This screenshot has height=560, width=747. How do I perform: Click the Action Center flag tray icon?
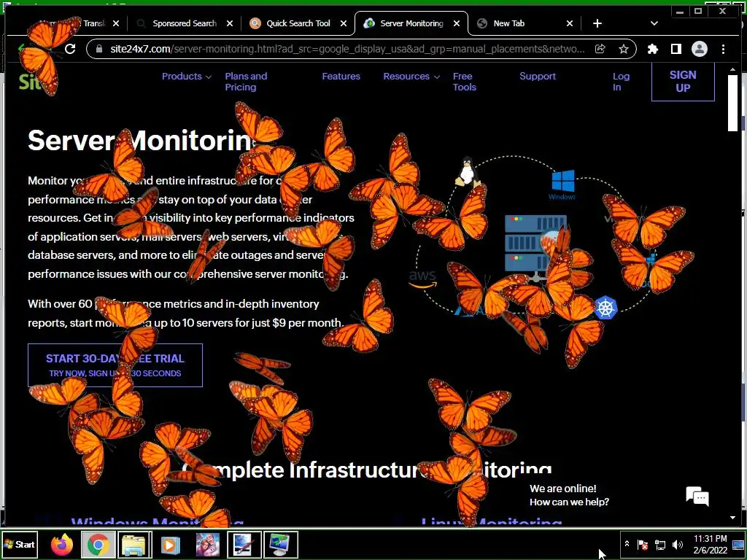643,544
